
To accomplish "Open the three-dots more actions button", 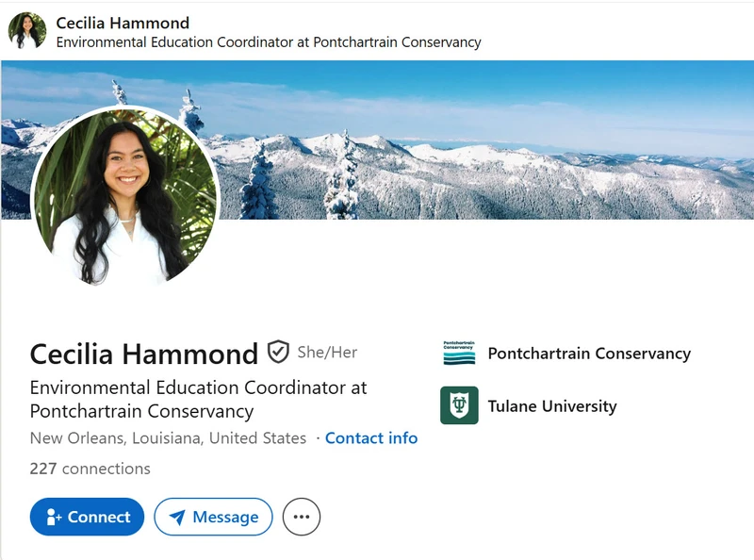I will pyautogui.click(x=302, y=517).
